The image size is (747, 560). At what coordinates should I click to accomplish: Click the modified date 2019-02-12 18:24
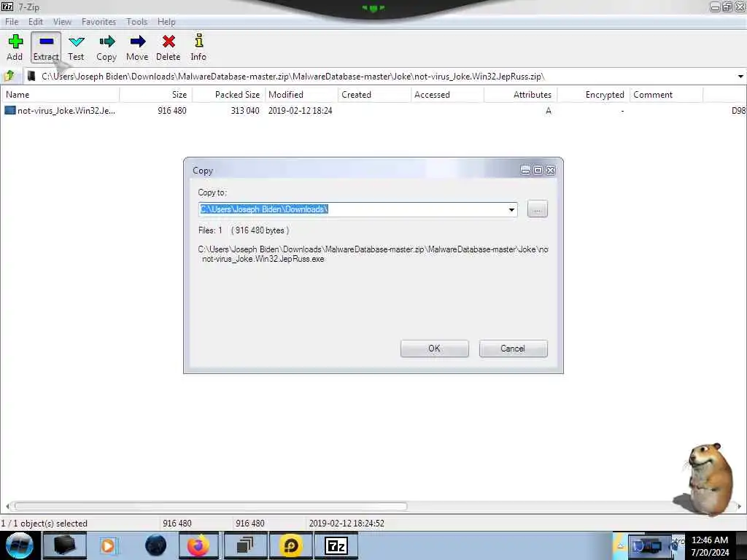click(x=300, y=111)
